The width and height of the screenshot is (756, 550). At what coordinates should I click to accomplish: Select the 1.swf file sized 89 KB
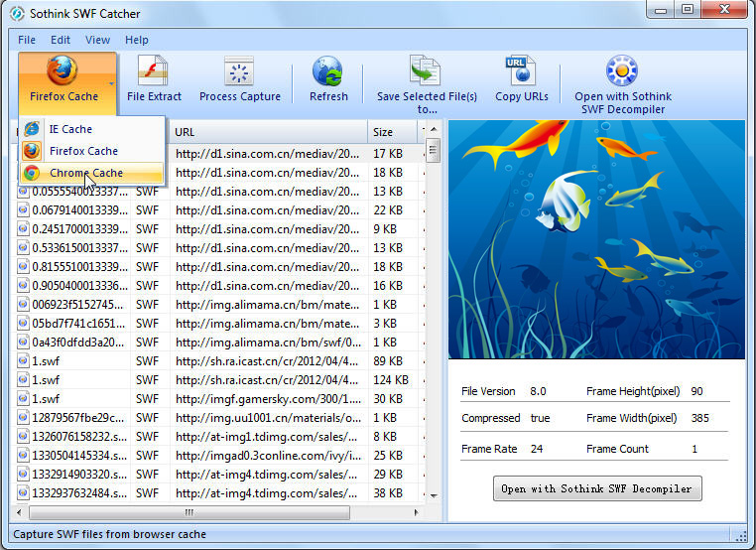click(46, 361)
